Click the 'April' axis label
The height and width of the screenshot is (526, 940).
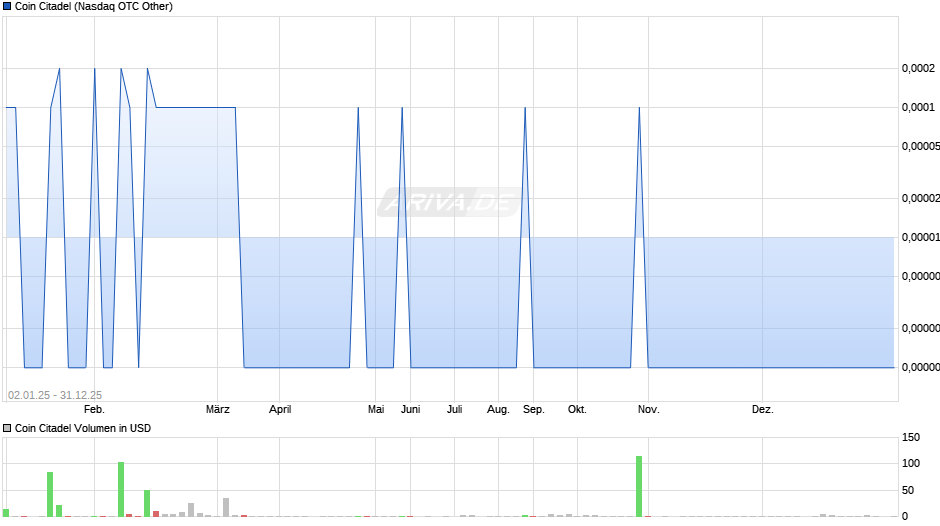pos(280,410)
